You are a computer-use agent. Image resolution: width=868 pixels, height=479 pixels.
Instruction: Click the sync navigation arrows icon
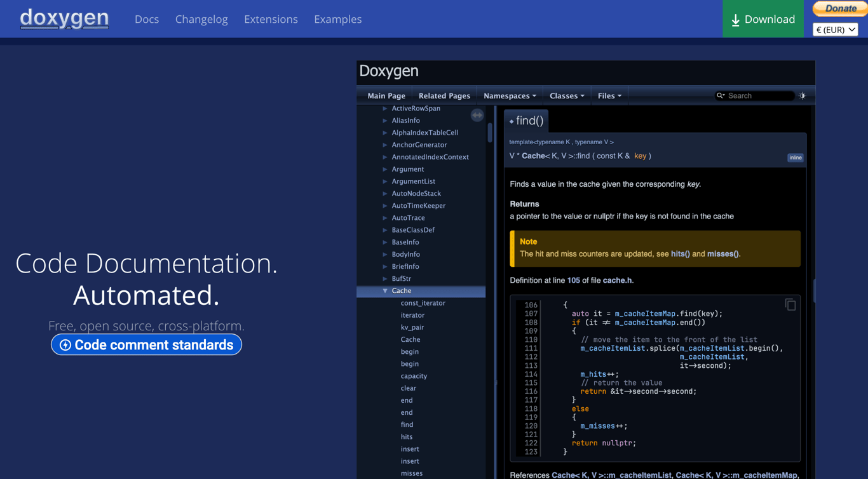477,116
